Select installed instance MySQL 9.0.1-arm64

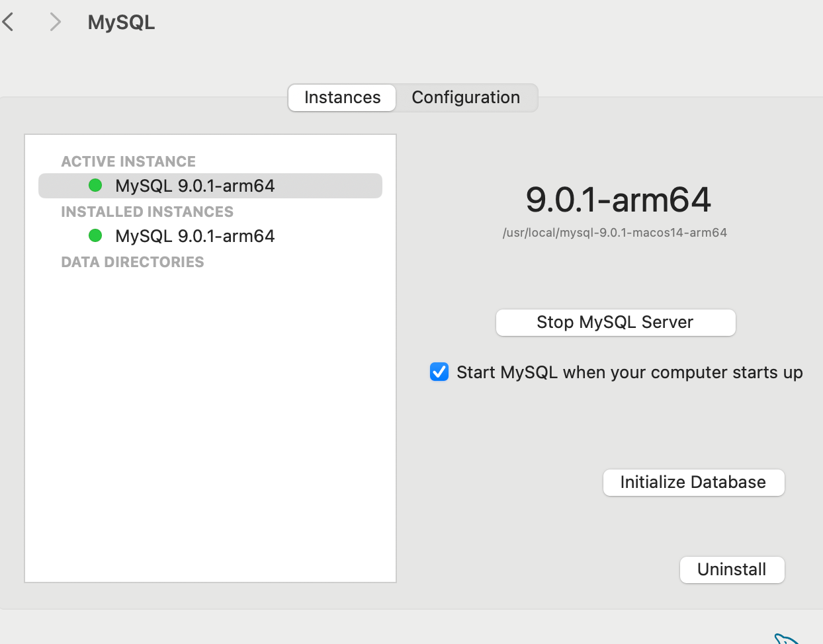(x=210, y=236)
